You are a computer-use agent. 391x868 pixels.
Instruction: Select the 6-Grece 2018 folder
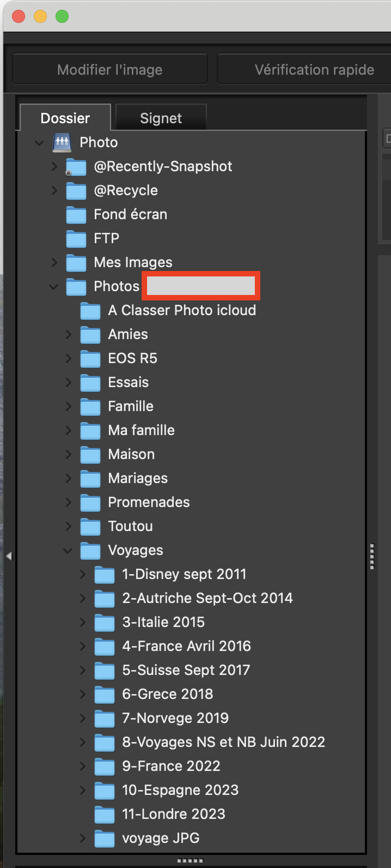click(167, 694)
